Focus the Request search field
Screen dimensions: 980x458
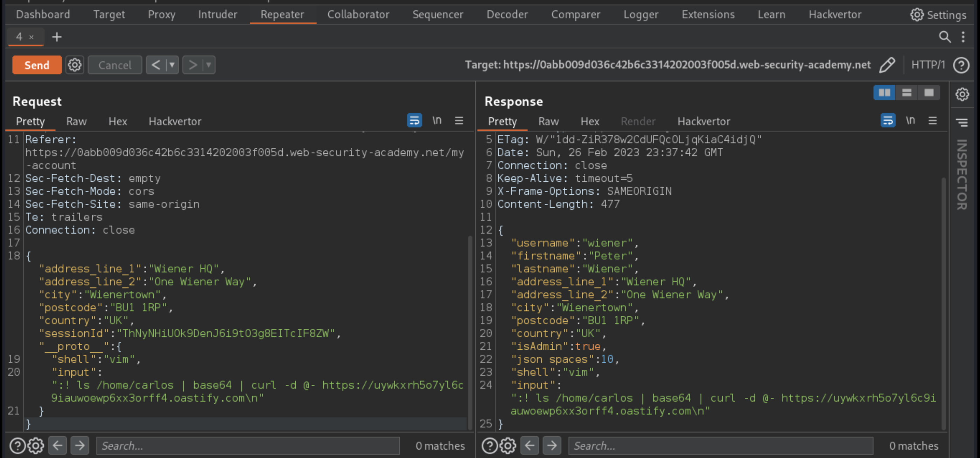pos(248,445)
